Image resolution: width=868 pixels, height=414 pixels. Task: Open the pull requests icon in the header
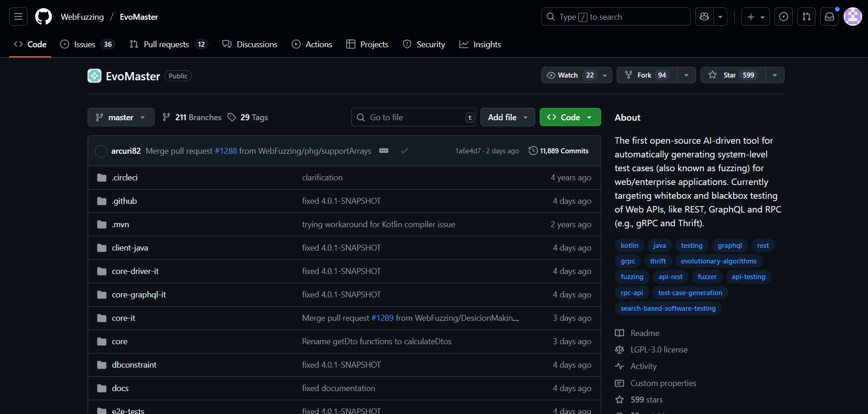coord(807,17)
